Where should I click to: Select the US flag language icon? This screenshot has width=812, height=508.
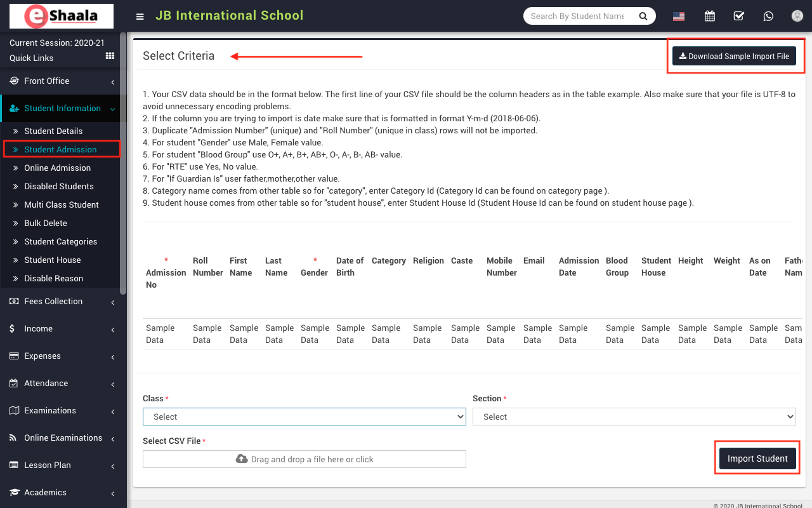click(x=679, y=17)
